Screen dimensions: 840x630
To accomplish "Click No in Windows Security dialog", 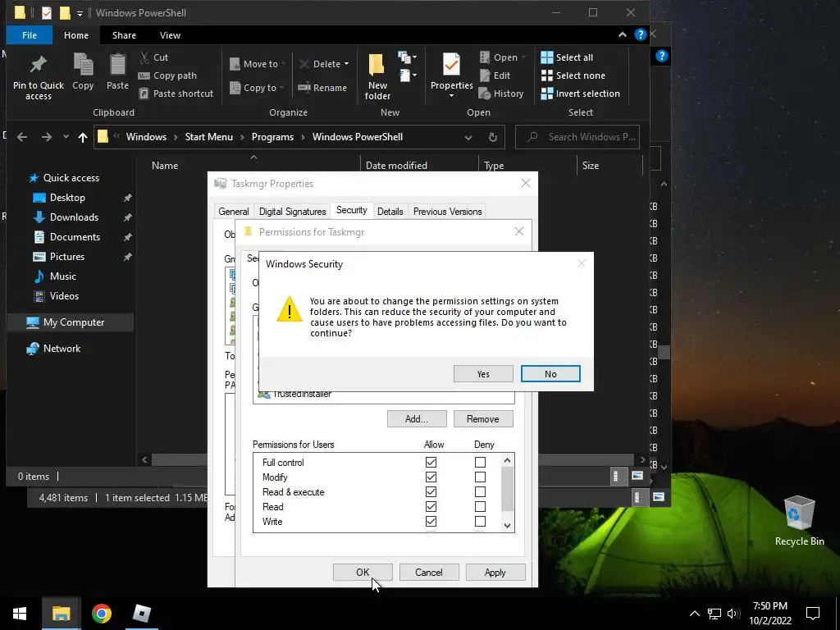I will pos(550,374).
